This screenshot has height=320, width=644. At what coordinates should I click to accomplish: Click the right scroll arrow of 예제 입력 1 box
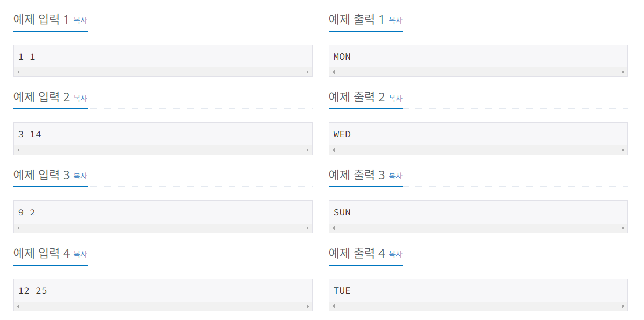click(308, 72)
